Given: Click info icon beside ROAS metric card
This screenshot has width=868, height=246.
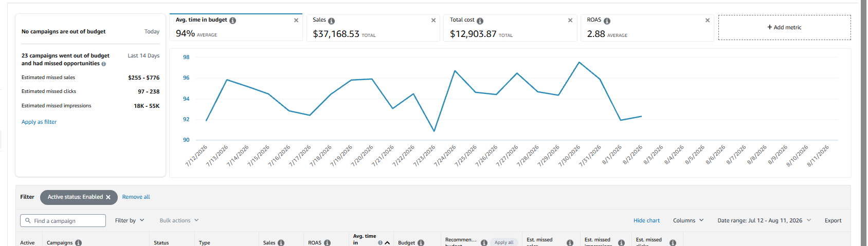Looking at the screenshot, I should tap(607, 21).
